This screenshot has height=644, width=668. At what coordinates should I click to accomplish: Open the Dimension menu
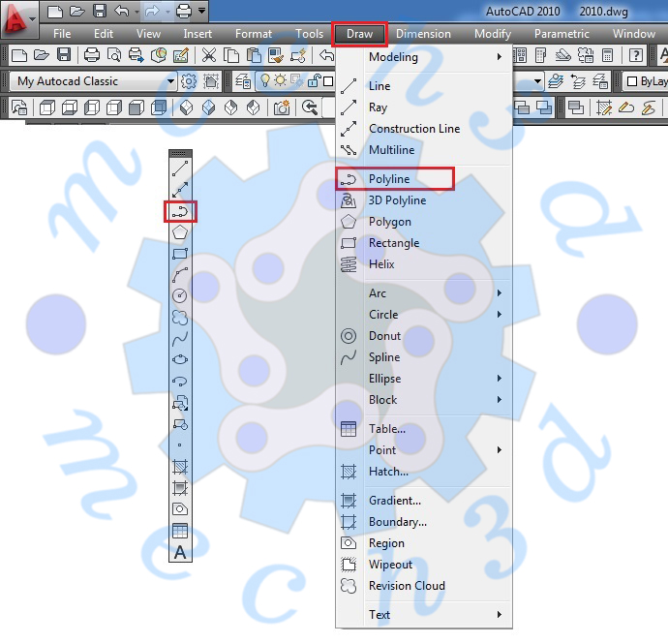point(423,34)
